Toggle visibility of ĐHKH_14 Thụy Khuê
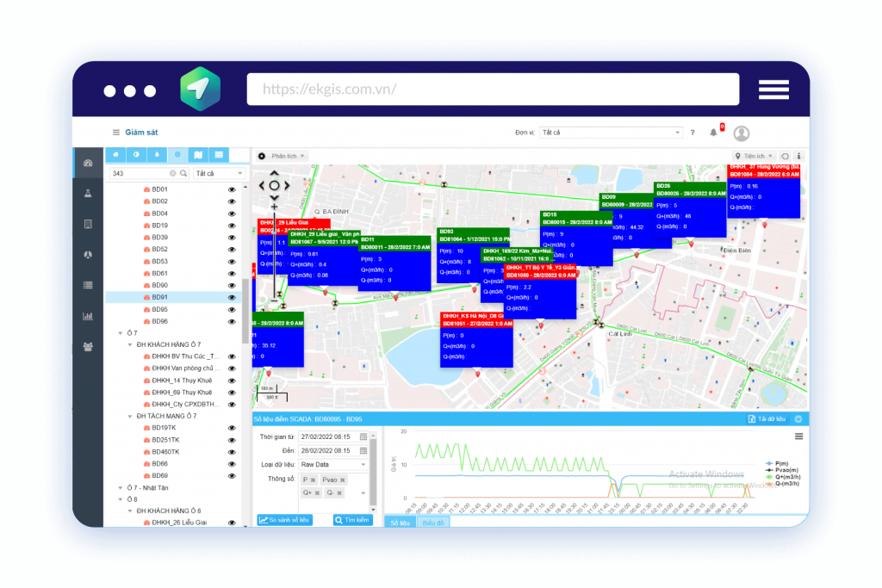 (x=232, y=381)
